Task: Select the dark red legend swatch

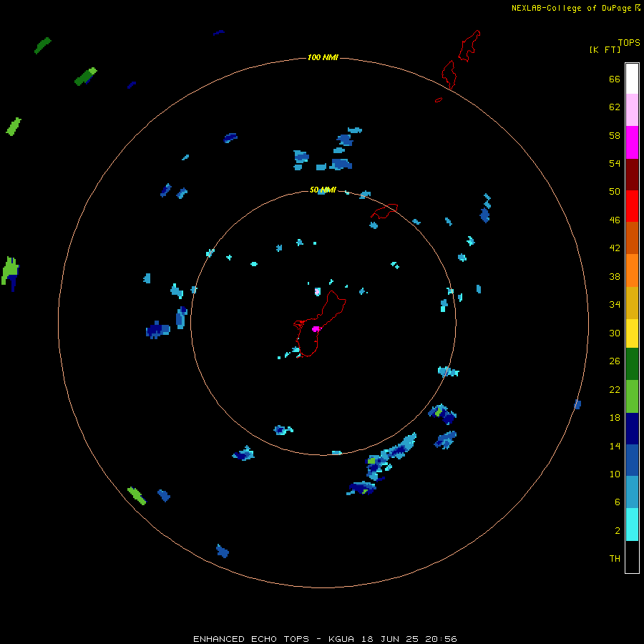Action: [632, 175]
